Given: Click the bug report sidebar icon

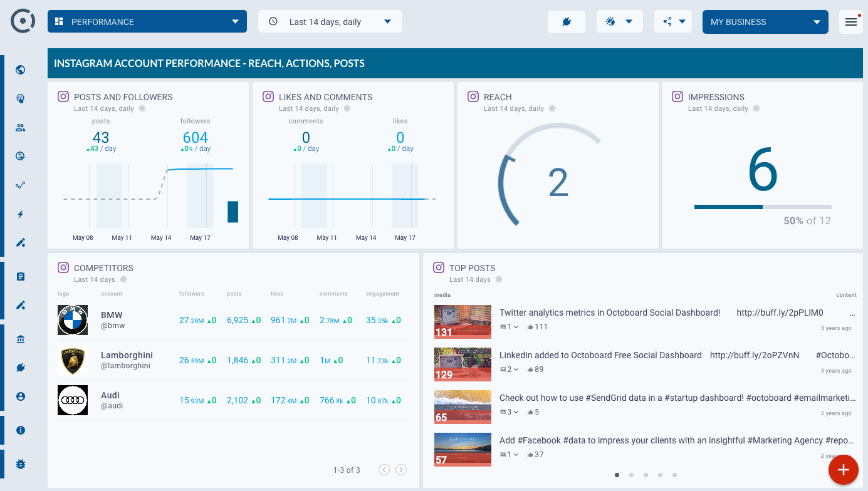Looking at the screenshot, I should [x=20, y=464].
